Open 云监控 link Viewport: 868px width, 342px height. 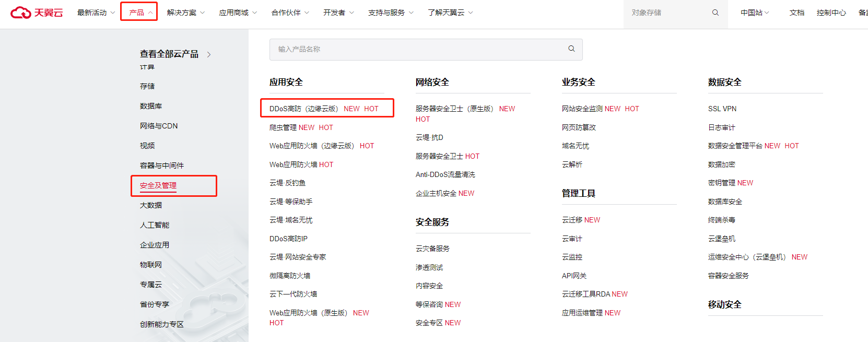tap(572, 257)
